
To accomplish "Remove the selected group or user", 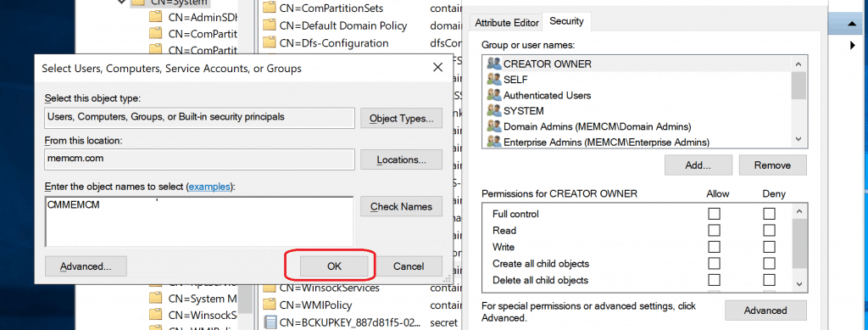I will [772, 165].
